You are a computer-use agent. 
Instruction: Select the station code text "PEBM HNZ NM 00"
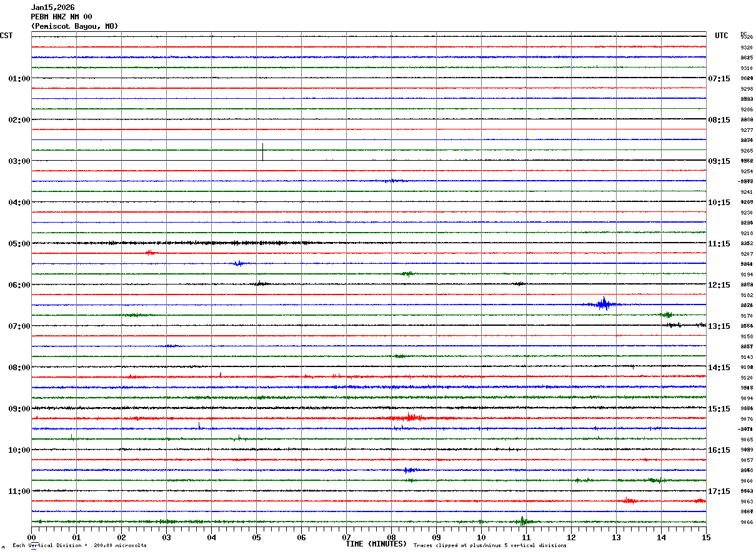click(61, 17)
